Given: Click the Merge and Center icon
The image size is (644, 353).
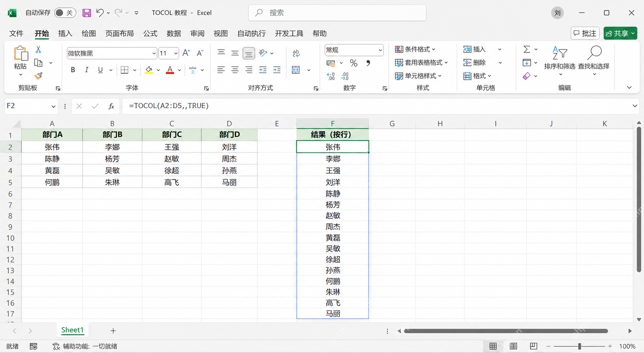Looking at the screenshot, I should click(x=296, y=70).
